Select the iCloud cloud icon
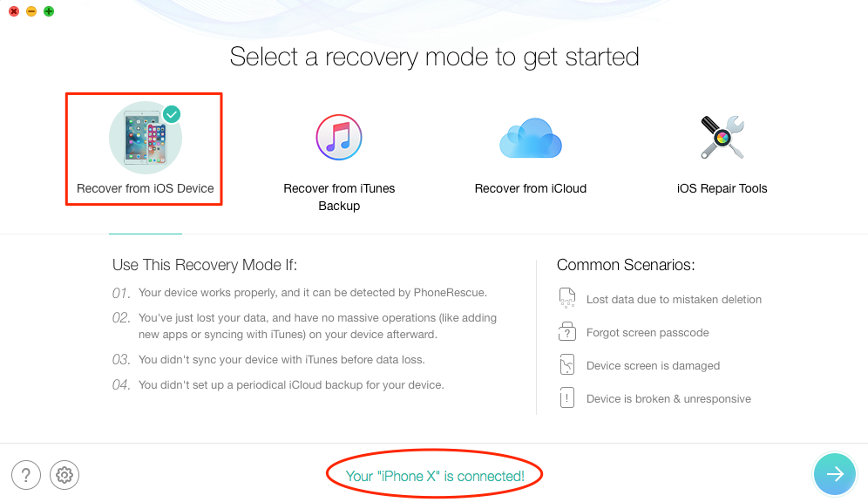Viewport: 868px width, 502px height. (x=531, y=138)
